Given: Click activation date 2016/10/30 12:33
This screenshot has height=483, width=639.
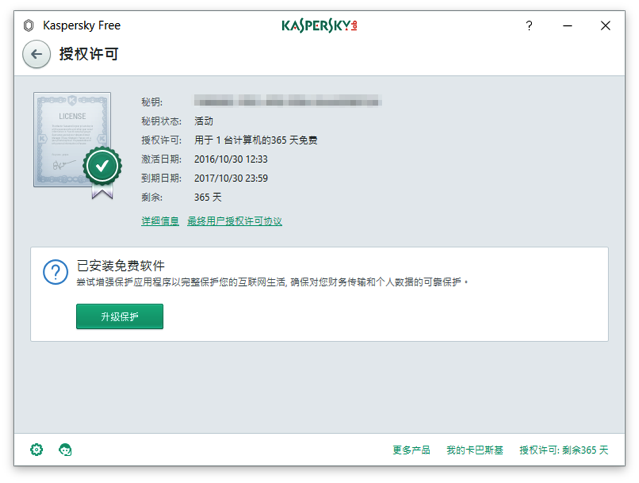Looking at the screenshot, I should point(231,159).
